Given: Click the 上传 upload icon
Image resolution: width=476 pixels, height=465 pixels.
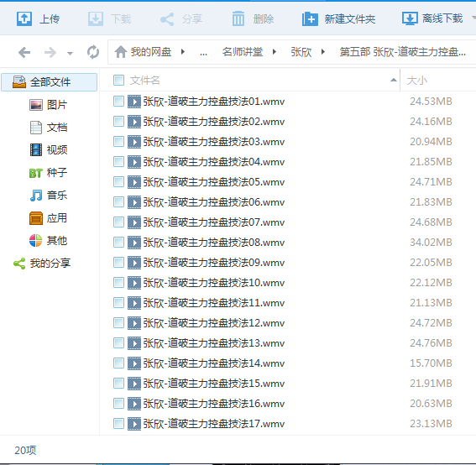Looking at the screenshot, I should tap(24, 18).
